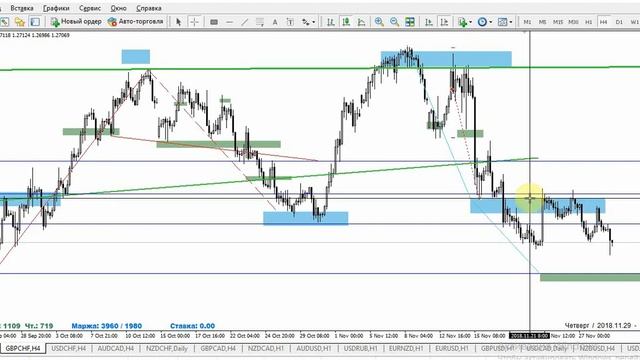Select the H1 timeframe
Image resolution: width=640 pixels, height=360 pixels.
pyautogui.click(x=589, y=22)
